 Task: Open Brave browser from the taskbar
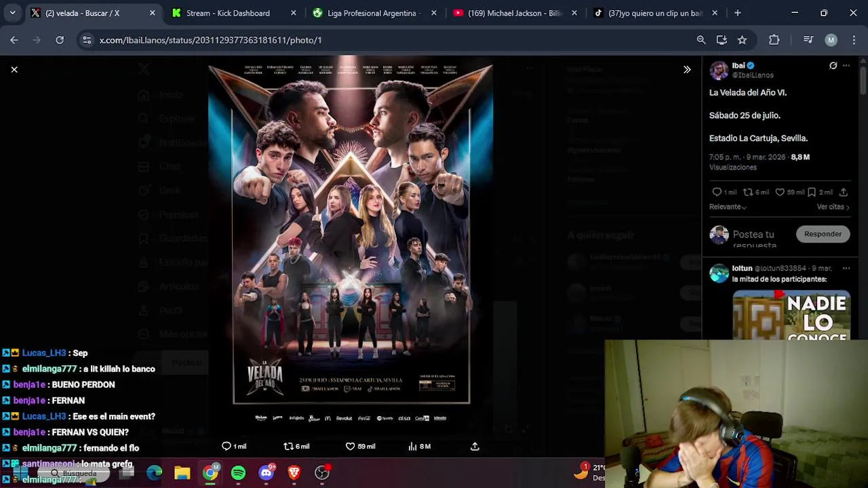click(294, 472)
